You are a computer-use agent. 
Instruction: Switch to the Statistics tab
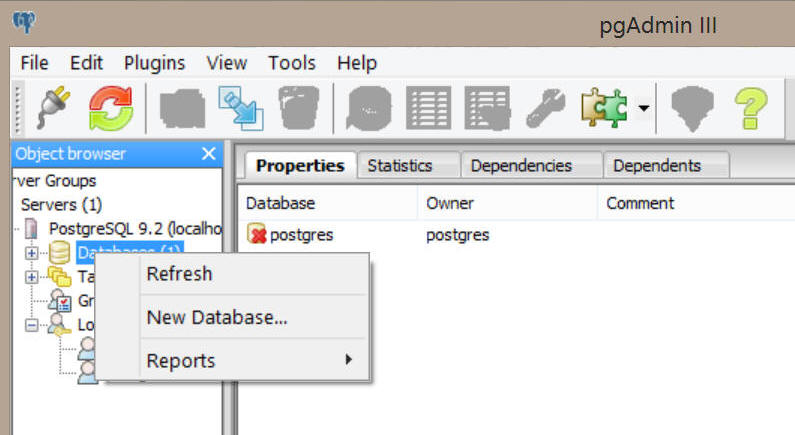point(400,166)
